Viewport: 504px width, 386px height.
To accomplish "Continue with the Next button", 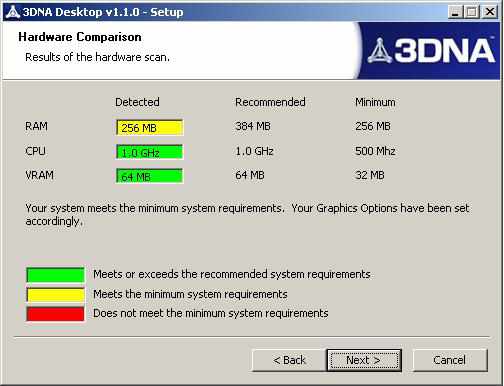I will [x=364, y=360].
